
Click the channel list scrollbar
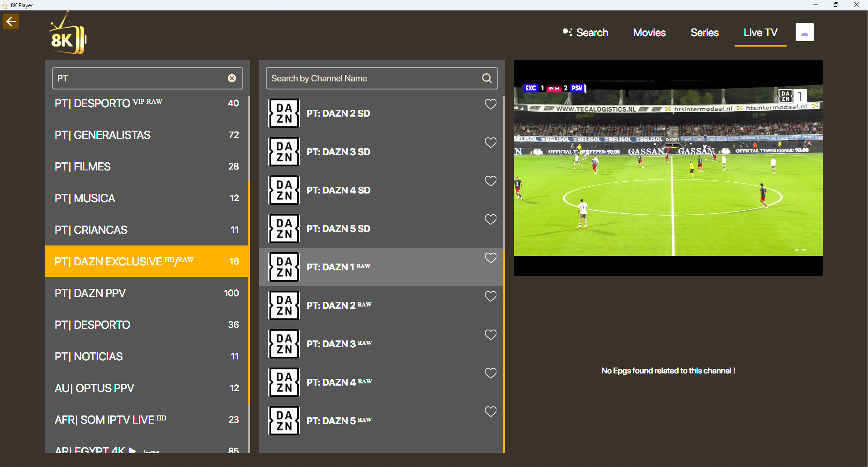(x=504, y=350)
